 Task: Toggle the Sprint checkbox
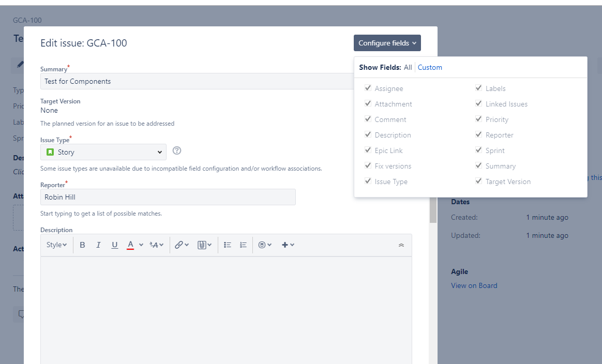[x=479, y=150]
